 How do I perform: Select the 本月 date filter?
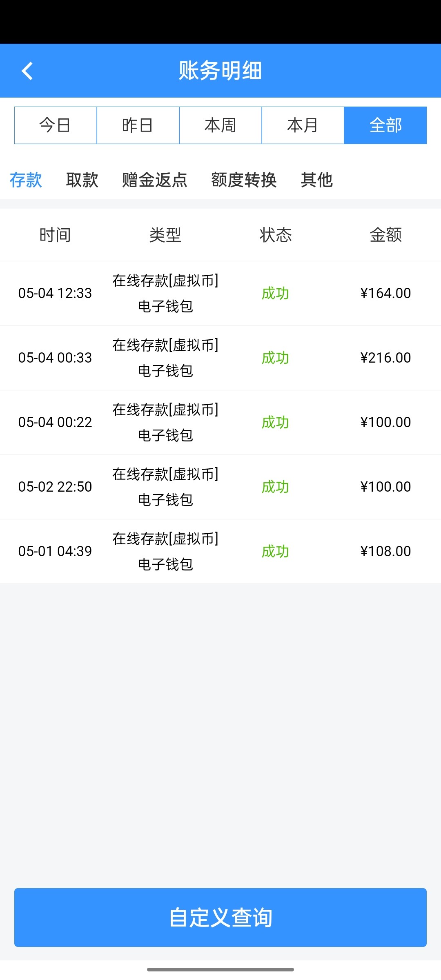(x=303, y=125)
